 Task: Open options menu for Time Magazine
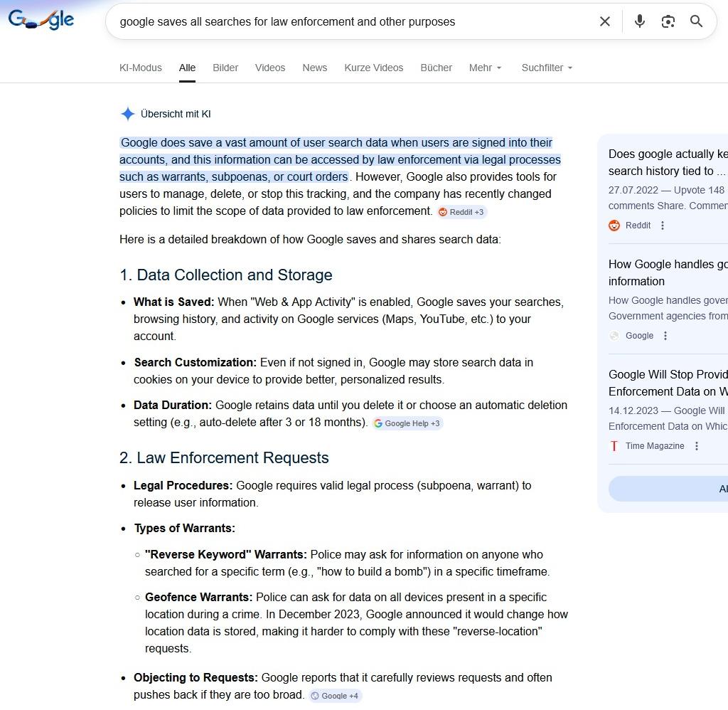click(697, 446)
